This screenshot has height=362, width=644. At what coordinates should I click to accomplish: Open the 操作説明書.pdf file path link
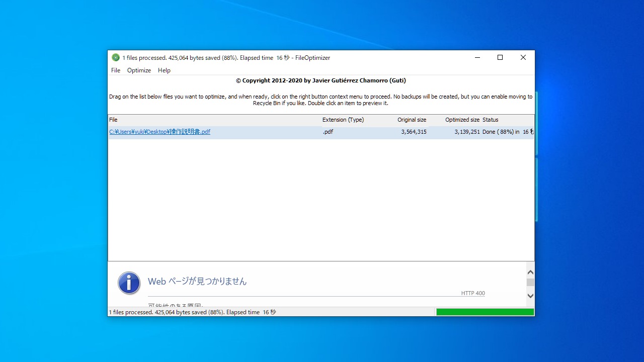pos(160,132)
